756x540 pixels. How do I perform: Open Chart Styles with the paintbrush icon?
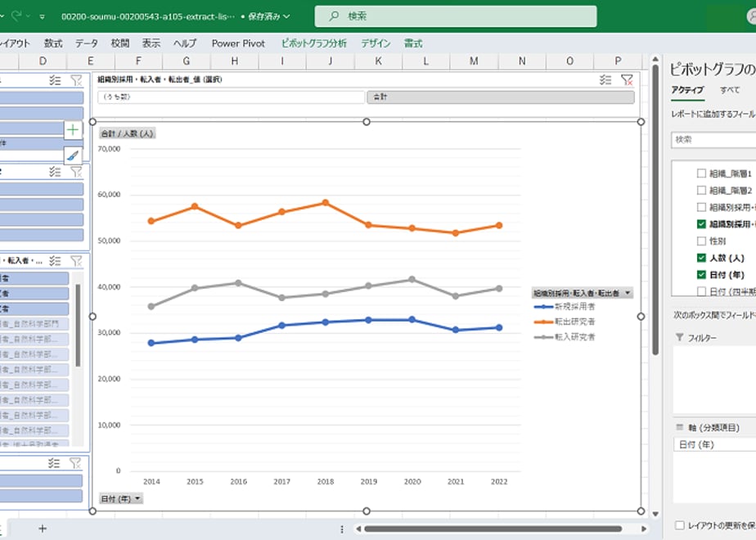(x=73, y=155)
